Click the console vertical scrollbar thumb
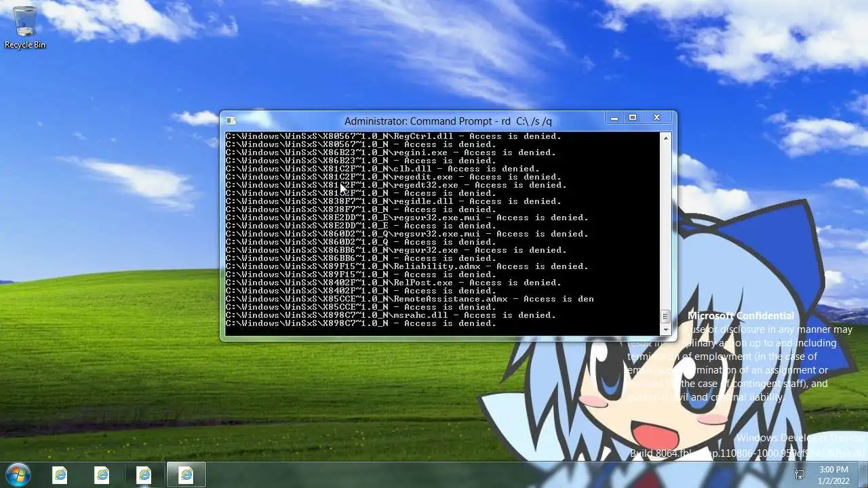 tap(665, 317)
